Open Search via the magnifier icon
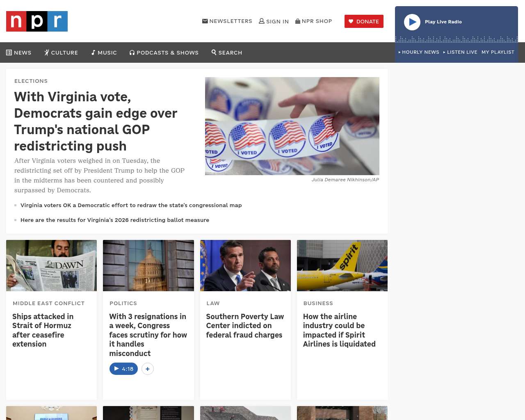This screenshot has width=525, height=420. [227, 52]
